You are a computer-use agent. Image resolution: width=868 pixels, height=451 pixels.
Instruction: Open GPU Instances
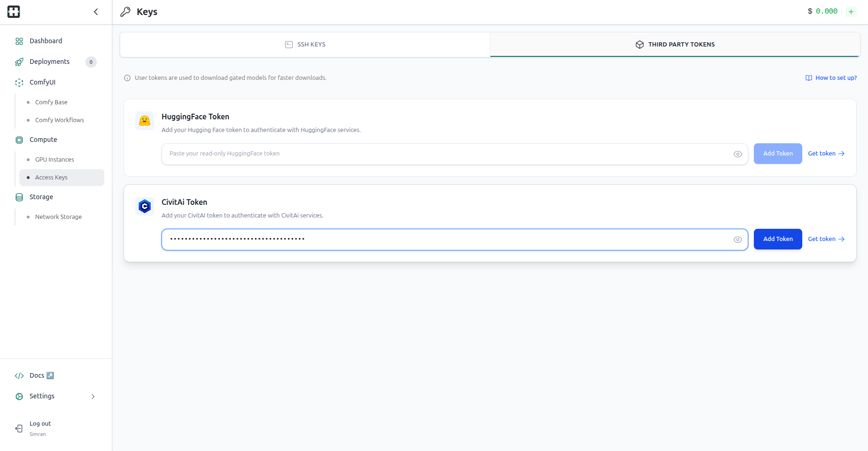54,159
